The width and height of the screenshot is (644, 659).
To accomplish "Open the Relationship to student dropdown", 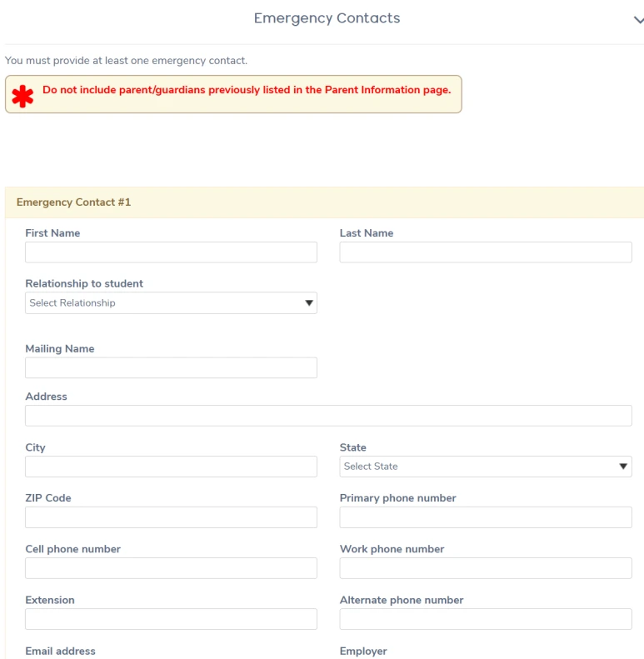I will pyautogui.click(x=171, y=303).
